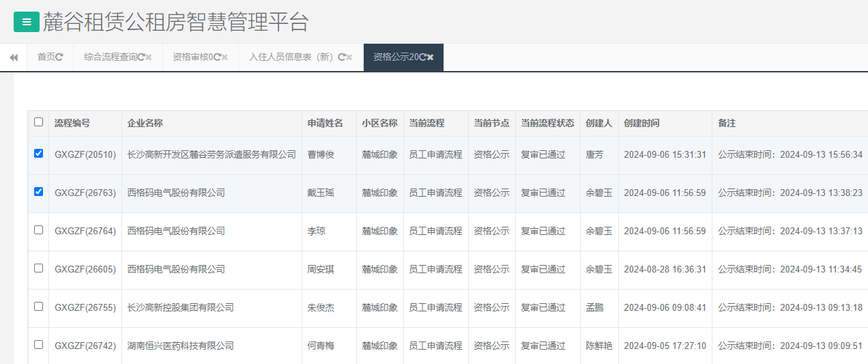Refresh the 资格公示20 tab

(422, 57)
